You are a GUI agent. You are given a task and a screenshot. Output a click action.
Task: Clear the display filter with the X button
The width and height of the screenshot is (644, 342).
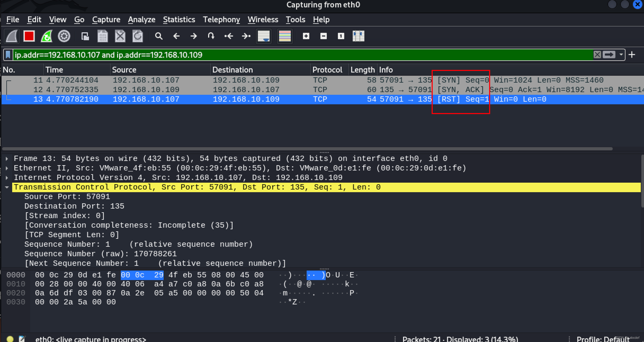597,55
